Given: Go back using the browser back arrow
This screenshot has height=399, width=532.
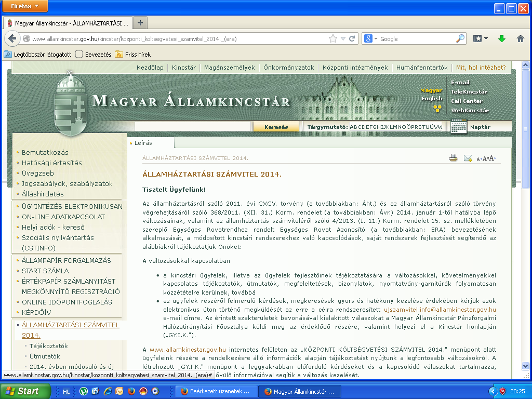Looking at the screenshot, I should coord(12,38).
